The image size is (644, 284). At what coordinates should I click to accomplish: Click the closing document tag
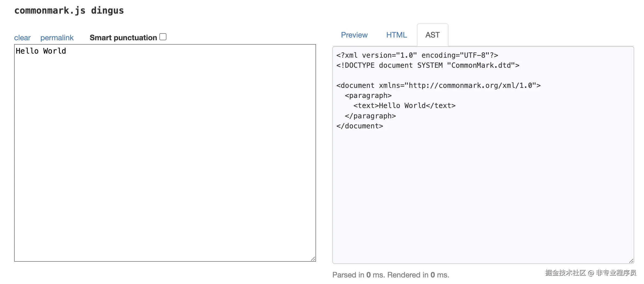[360, 126]
